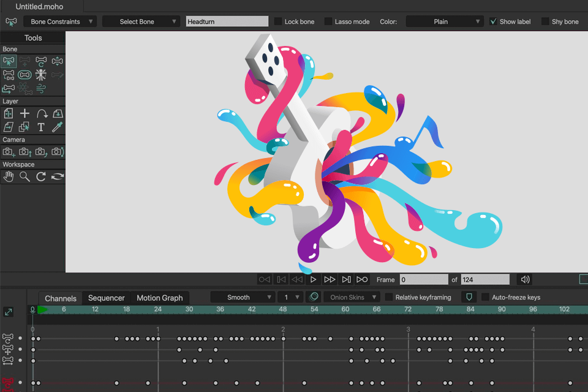The height and width of the screenshot is (392, 588).
Task: Select the Bone Strength tool
Action: tap(24, 75)
